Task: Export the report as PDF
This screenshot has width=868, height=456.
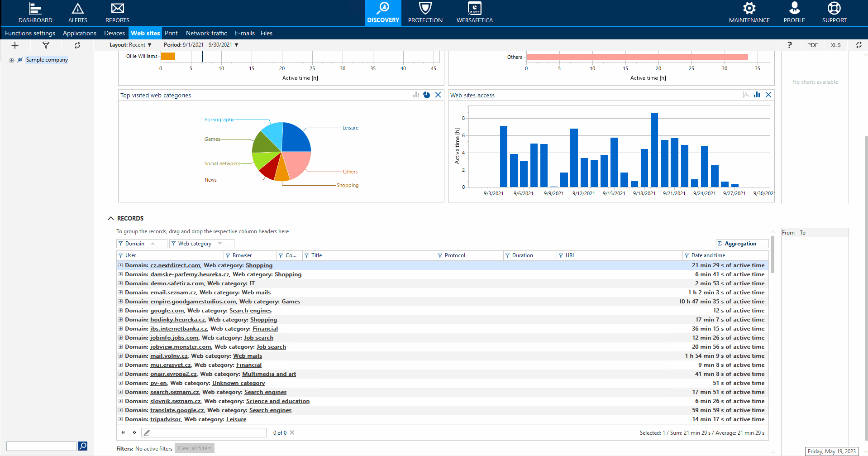Action: 812,45
